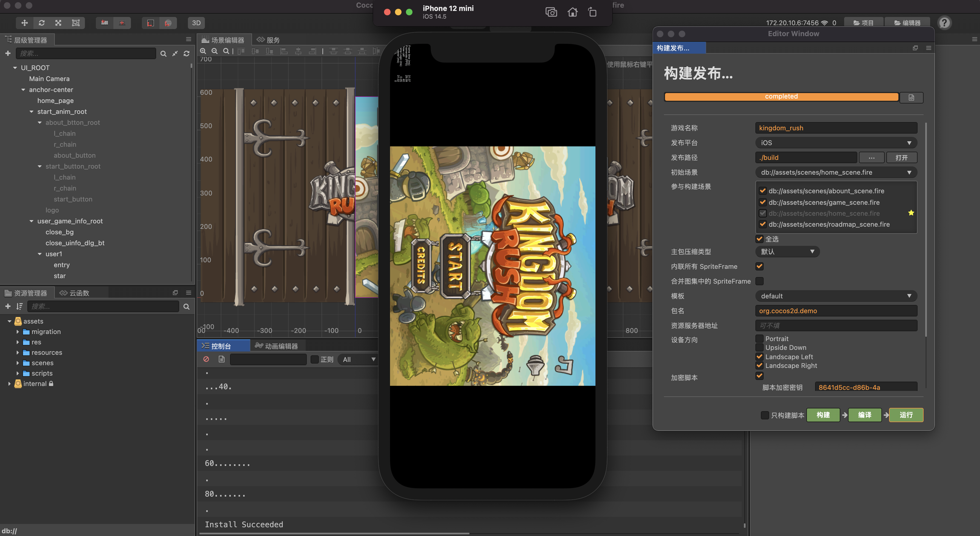Screen dimensions: 980x536
Task: Click 运行 run button
Action: click(906, 415)
